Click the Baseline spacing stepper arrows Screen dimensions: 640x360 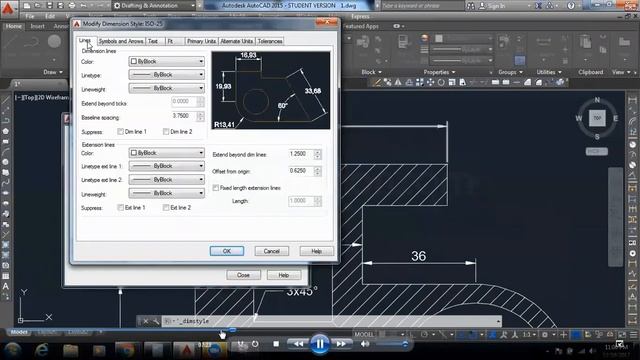[x=200, y=116]
